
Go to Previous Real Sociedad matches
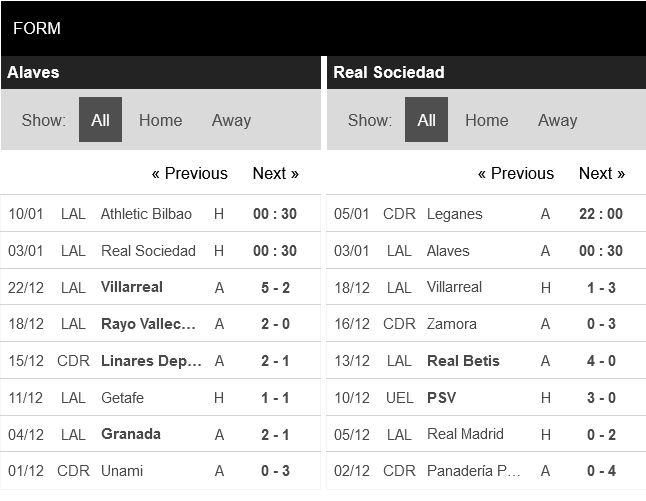point(515,173)
